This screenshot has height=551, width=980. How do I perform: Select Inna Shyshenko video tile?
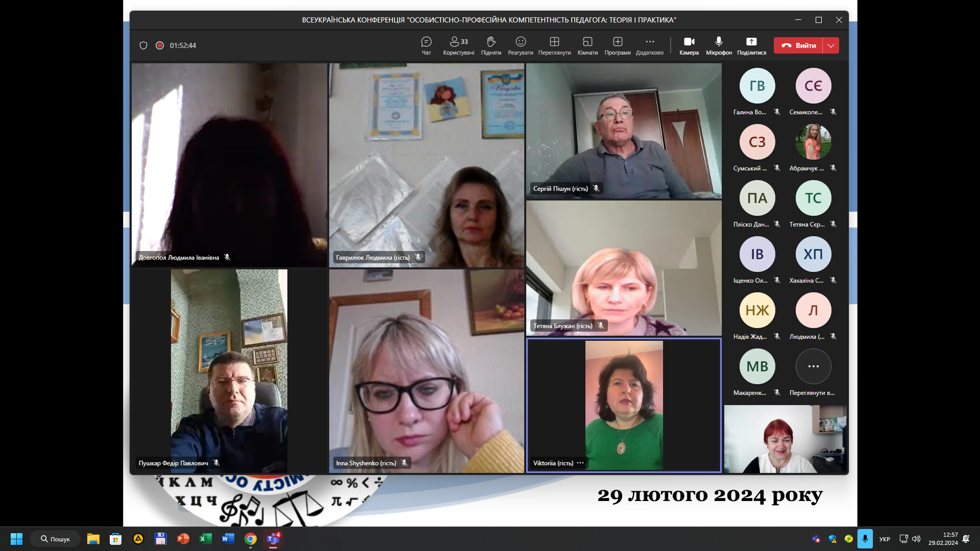[x=427, y=371]
